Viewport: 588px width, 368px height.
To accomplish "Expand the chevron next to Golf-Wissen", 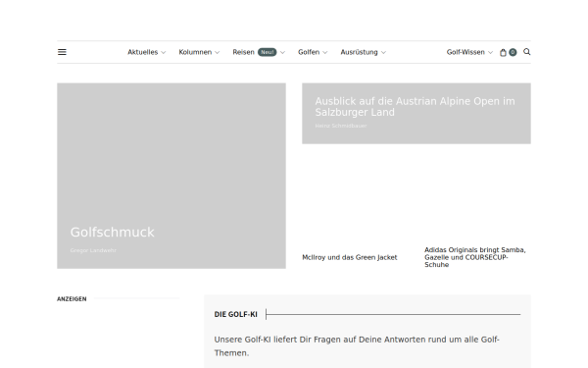I will [490, 53].
